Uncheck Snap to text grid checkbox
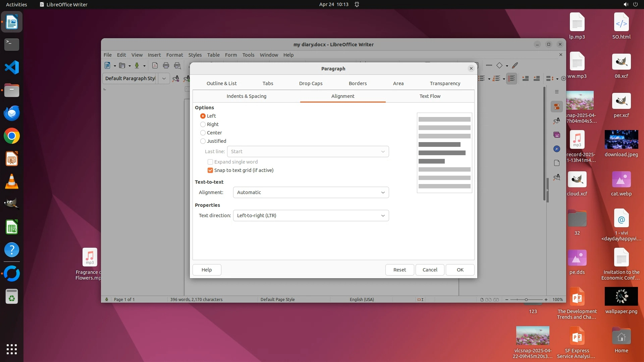 (210, 170)
